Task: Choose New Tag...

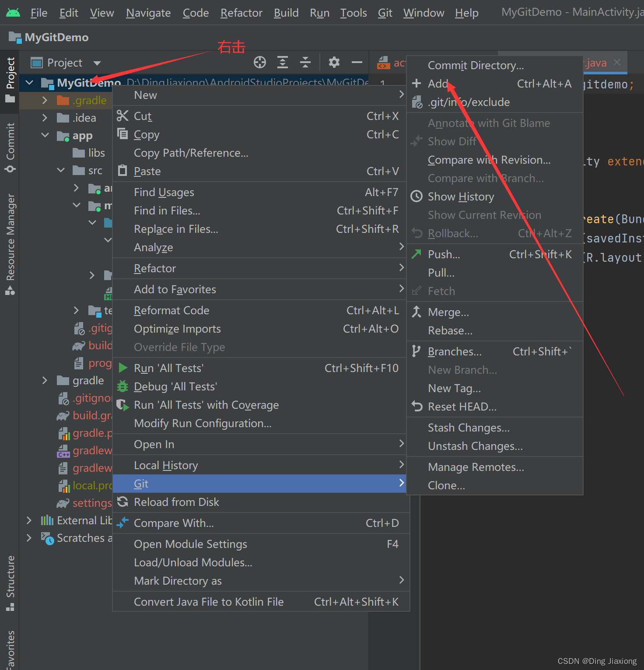Action: pyautogui.click(x=495, y=388)
